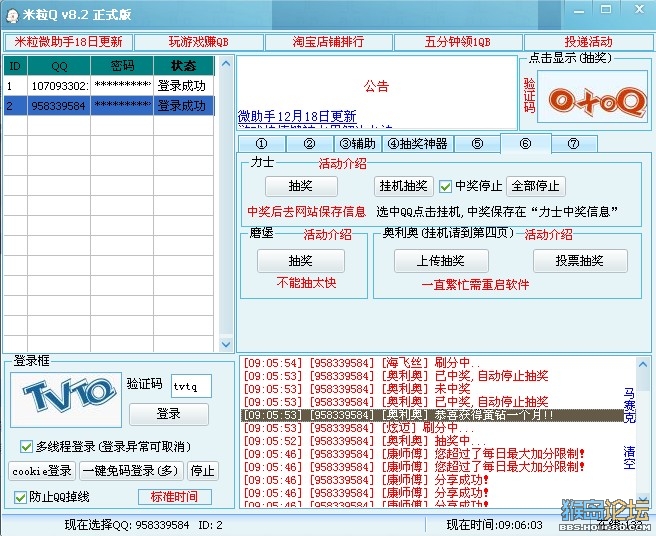Image resolution: width=656 pixels, height=536 pixels.
Task: Switch to tab ⑦
Action: pos(574,144)
